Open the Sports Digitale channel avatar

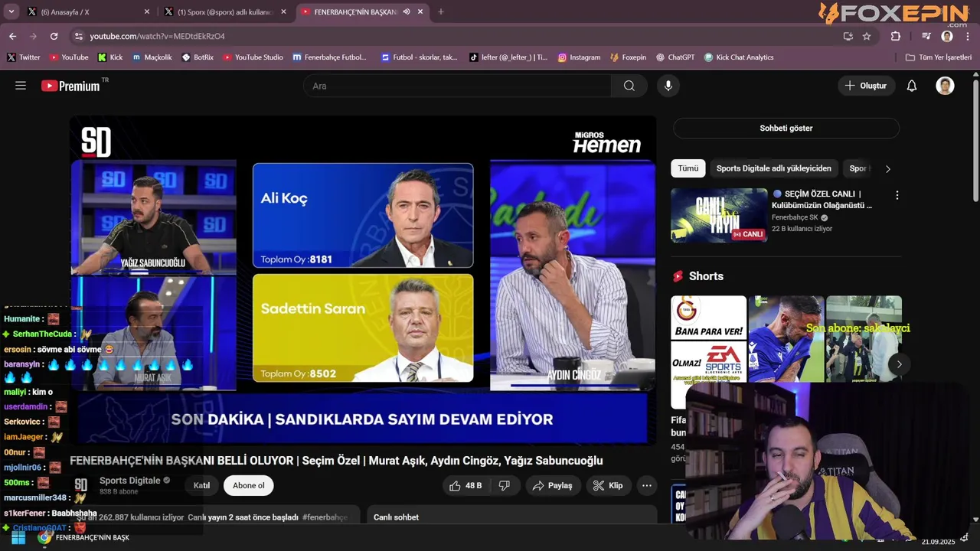80,485
